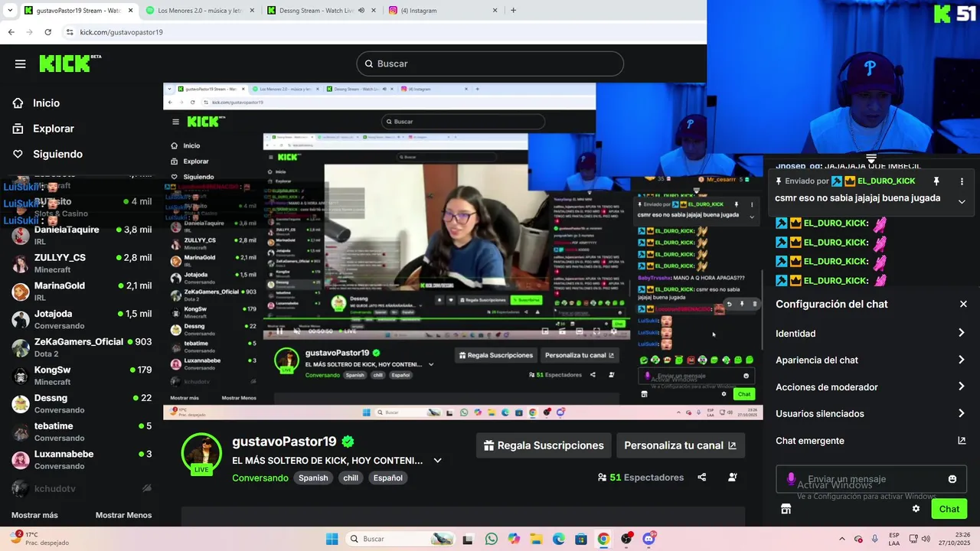Click the Kick logo
Screen dimensions: 980x551
[x=70, y=64]
